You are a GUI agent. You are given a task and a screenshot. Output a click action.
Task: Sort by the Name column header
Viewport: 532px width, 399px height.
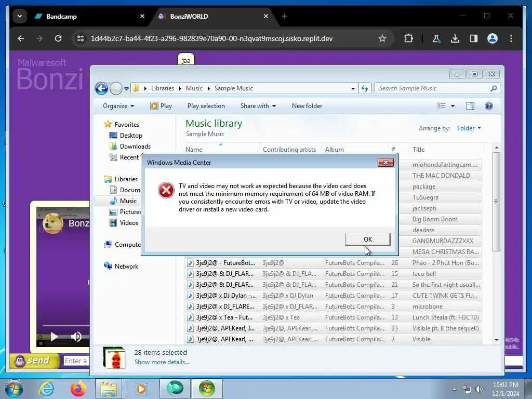click(x=194, y=149)
